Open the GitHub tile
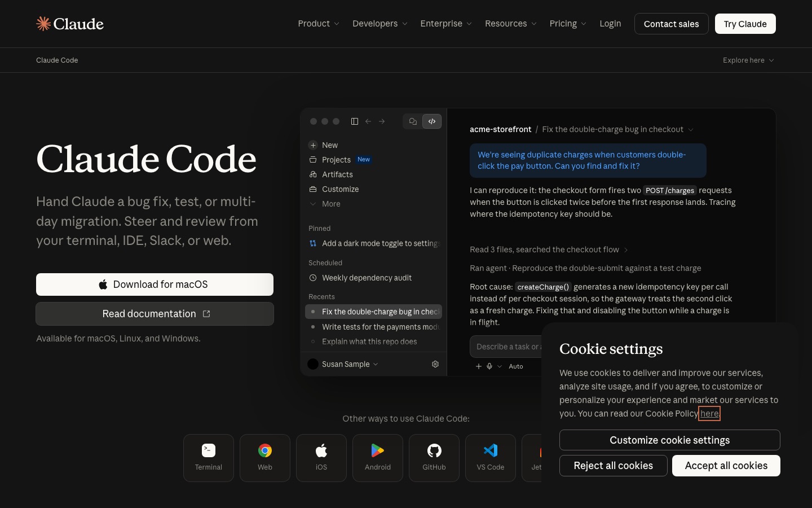Viewport: 812px width, 508px height. click(434, 458)
